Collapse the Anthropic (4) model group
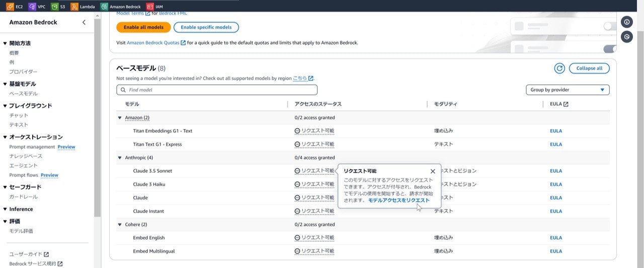644x268 pixels. tap(120, 158)
